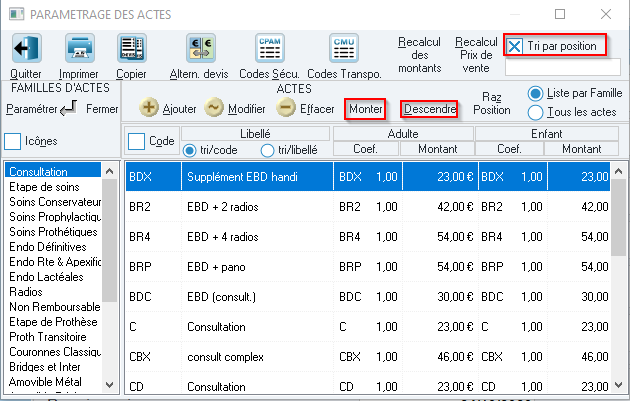
Task: Click the Adulte column header
Action: point(403,134)
